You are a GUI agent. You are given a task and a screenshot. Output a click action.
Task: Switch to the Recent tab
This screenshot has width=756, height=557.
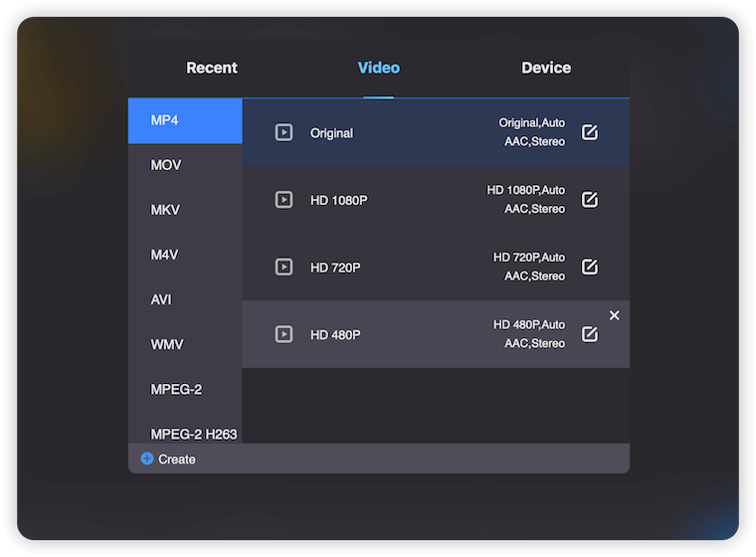(212, 68)
